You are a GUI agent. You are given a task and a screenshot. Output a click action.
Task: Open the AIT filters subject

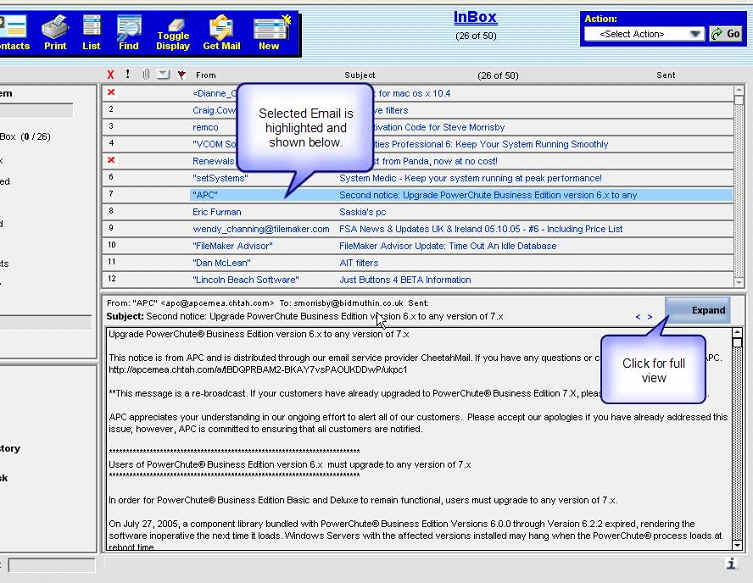359,263
